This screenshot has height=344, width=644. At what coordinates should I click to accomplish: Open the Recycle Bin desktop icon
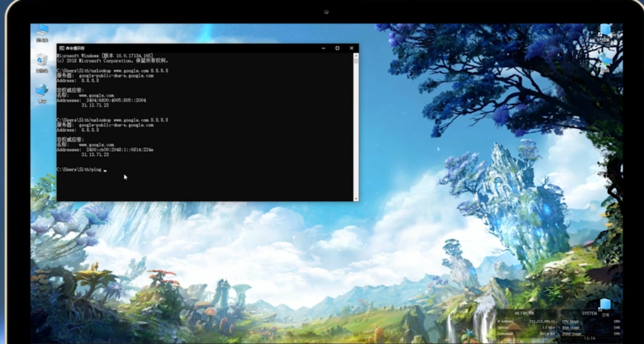(42, 61)
